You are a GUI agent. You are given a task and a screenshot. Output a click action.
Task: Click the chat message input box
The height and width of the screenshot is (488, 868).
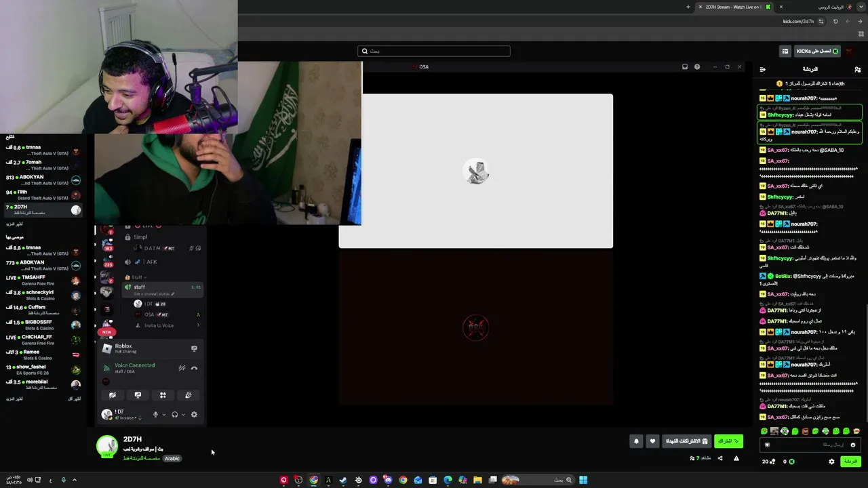pyautogui.click(x=811, y=445)
